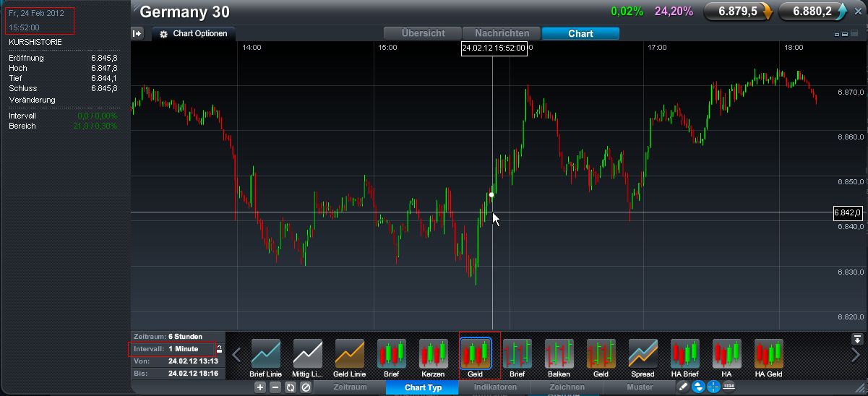Toggle the crosshair cursor tool
The width and height of the screenshot is (868, 396).
(713, 387)
